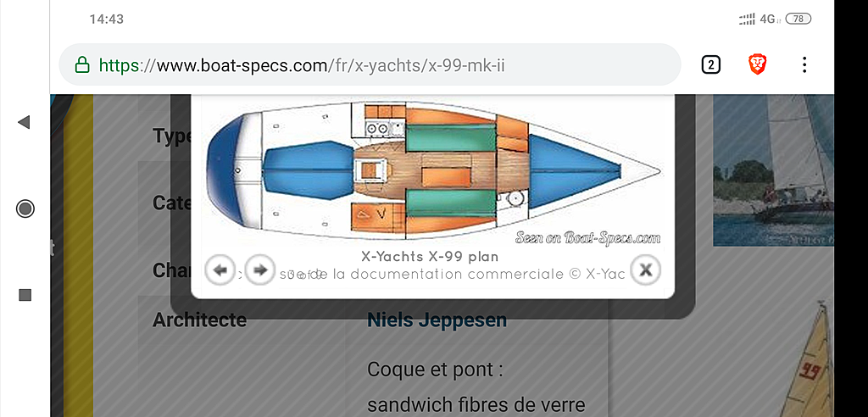Viewport: 868px width, 417px height.
Task: Tap the green padlock site security icon
Action: coord(82,64)
